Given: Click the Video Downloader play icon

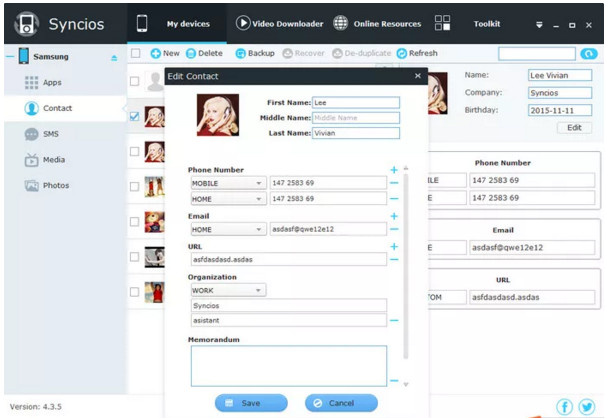Looking at the screenshot, I should coord(243,23).
